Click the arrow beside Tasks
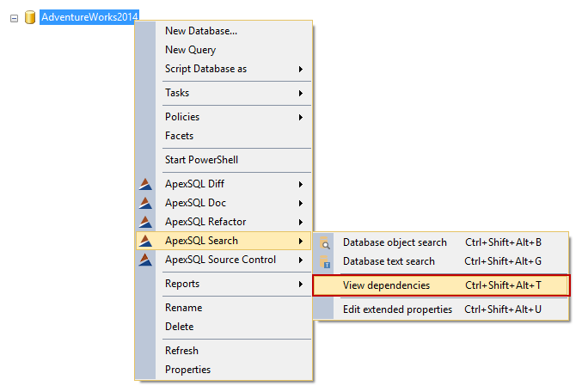 [x=301, y=93]
